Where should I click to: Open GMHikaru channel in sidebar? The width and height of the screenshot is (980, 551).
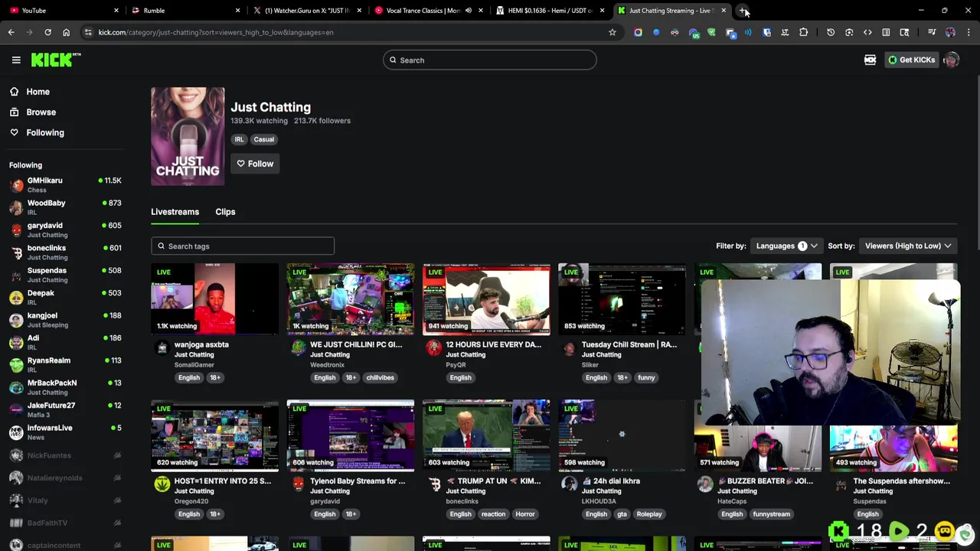65,184
